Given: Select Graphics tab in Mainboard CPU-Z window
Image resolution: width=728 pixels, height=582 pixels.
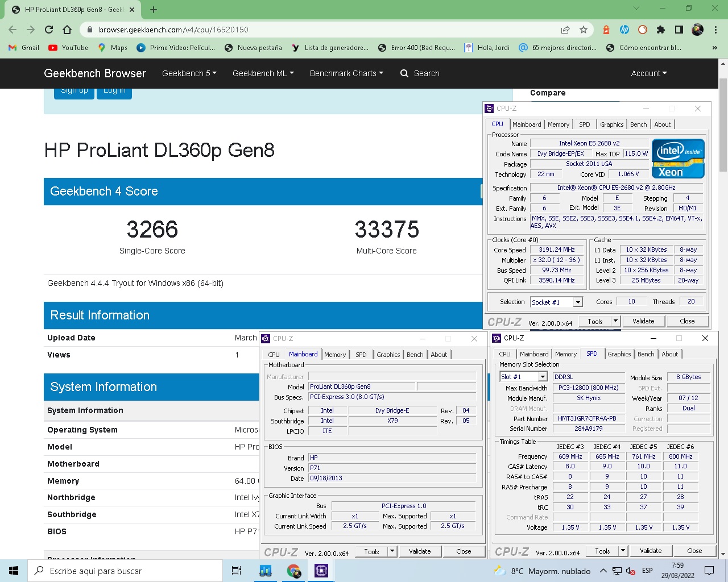Looking at the screenshot, I should coord(388,355).
